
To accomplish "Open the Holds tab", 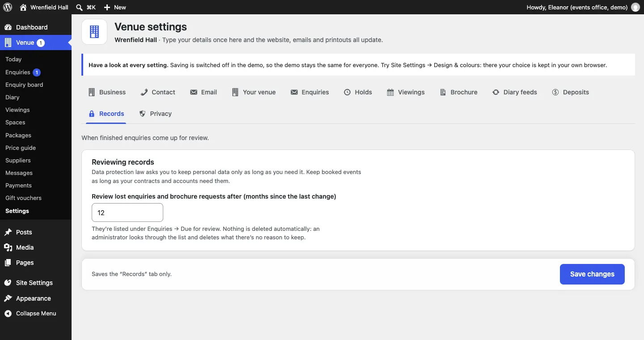I will [358, 92].
